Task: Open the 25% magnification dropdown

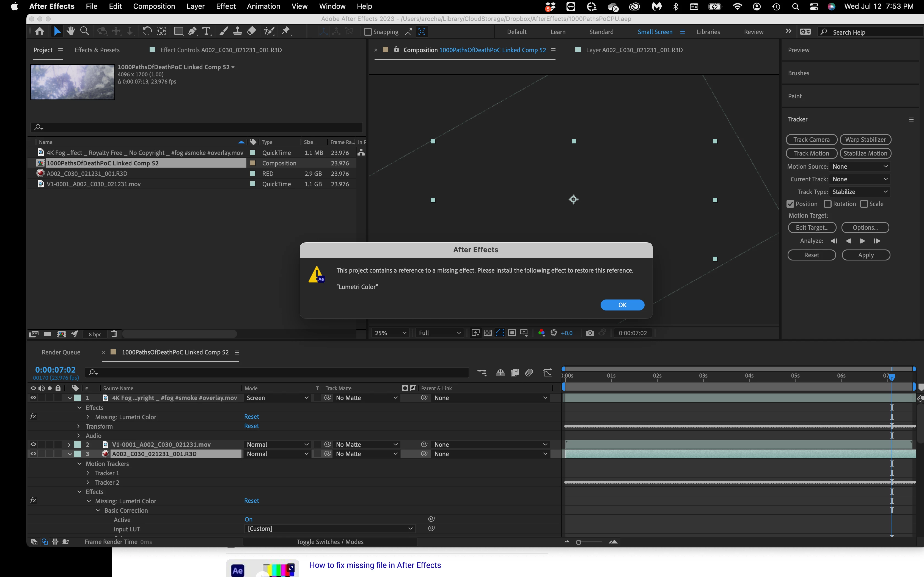Action: pos(390,333)
